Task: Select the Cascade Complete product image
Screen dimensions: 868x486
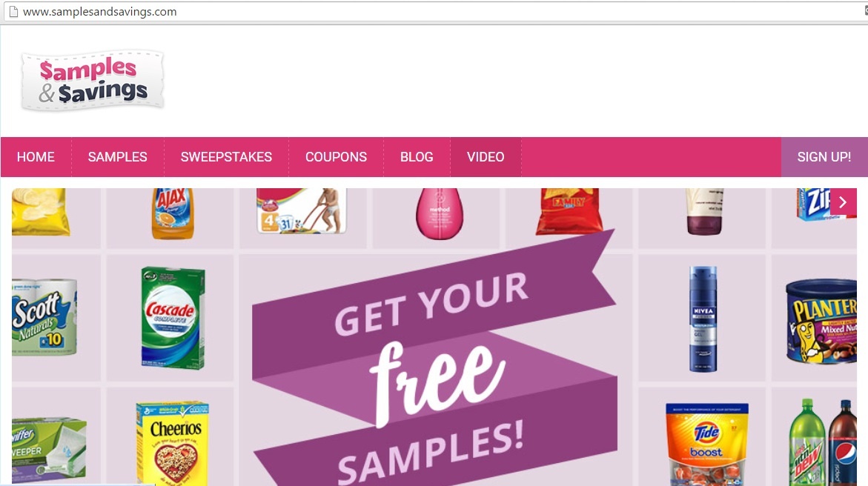Action: (173, 319)
